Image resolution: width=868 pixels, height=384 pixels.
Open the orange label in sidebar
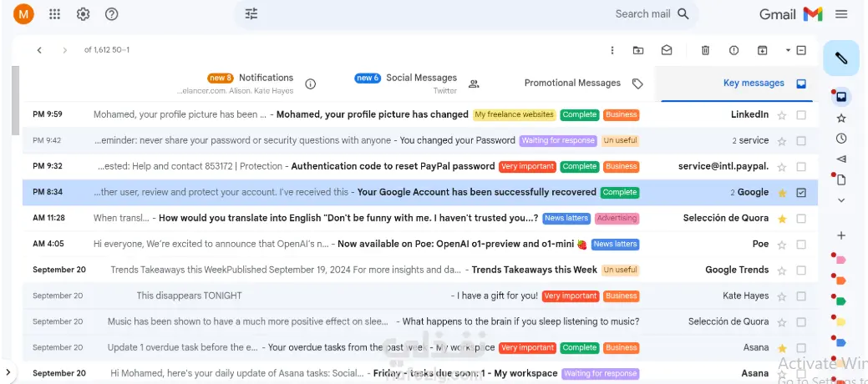(x=840, y=280)
